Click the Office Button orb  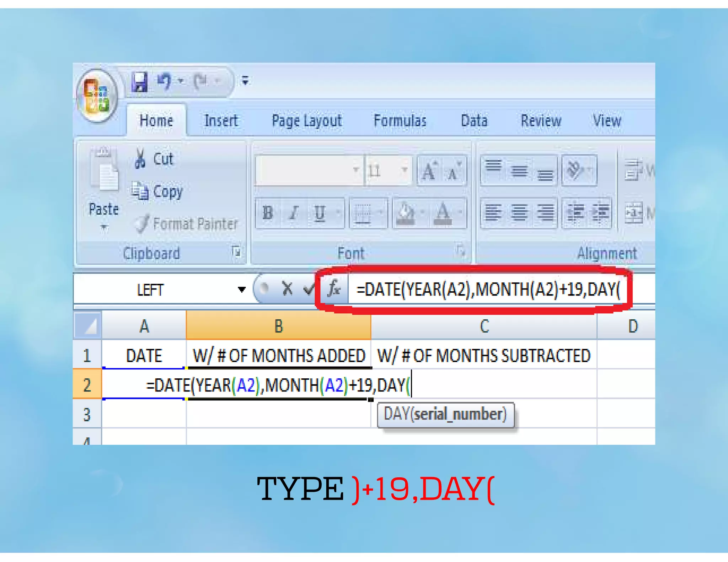tap(96, 95)
